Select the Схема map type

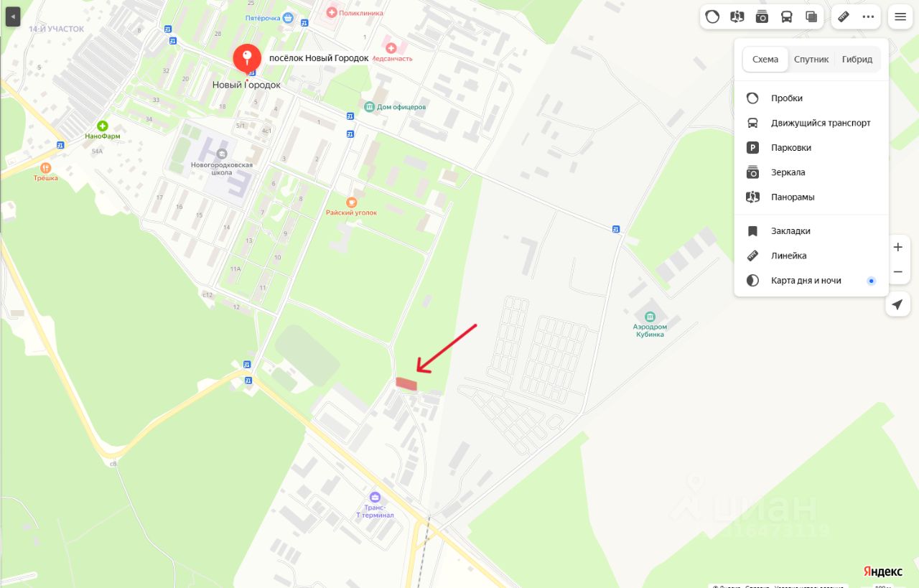click(765, 60)
